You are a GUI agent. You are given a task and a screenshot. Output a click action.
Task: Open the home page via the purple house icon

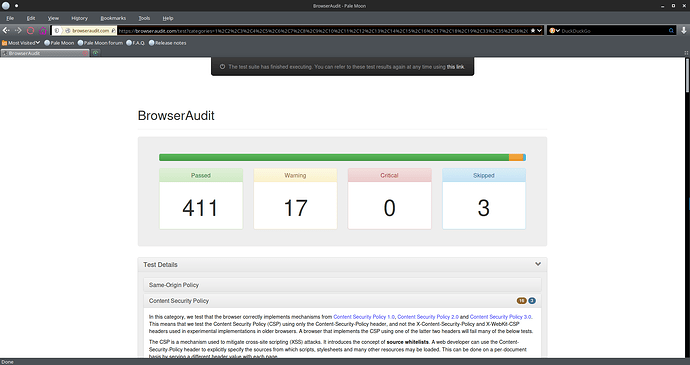[x=43, y=30]
